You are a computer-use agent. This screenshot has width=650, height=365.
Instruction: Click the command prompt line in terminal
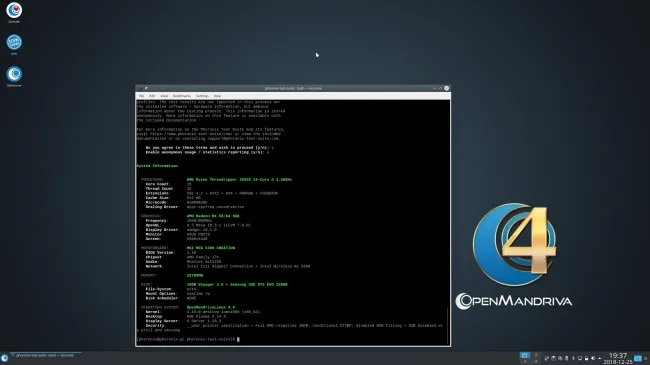(x=188, y=339)
